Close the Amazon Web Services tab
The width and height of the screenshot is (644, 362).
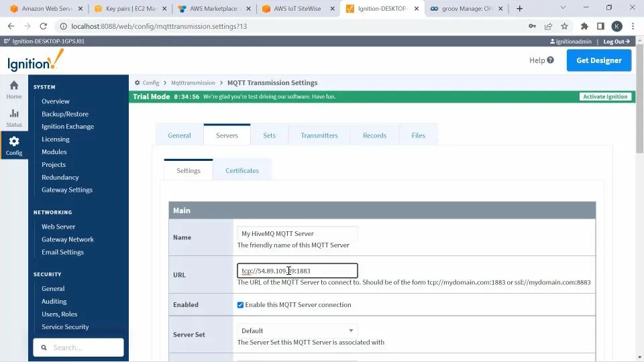pos(80,9)
